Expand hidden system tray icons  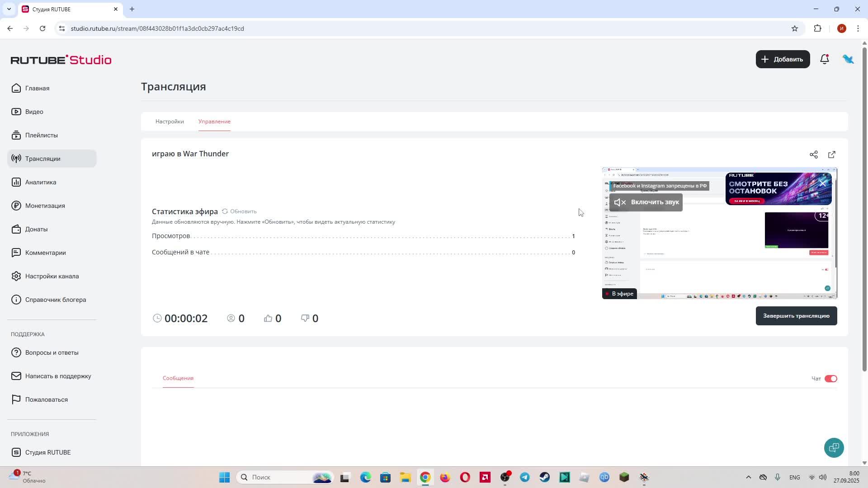click(x=748, y=477)
